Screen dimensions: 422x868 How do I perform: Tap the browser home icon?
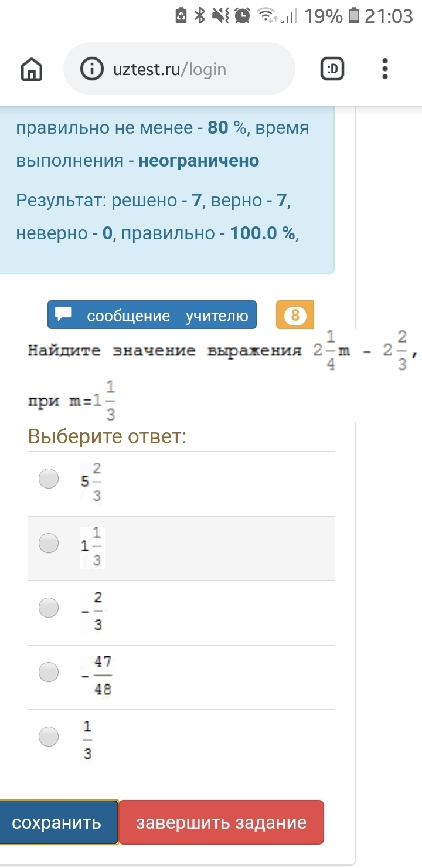(x=32, y=70)
